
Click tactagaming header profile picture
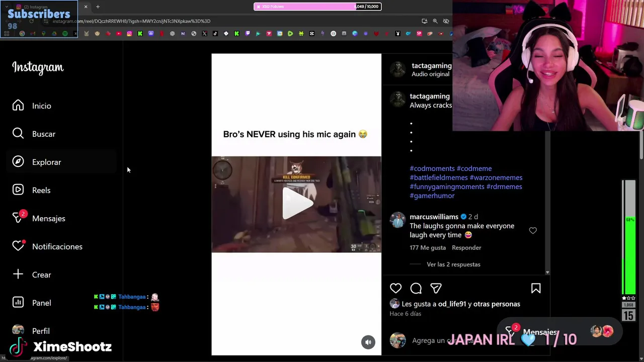tap(397, 69)
